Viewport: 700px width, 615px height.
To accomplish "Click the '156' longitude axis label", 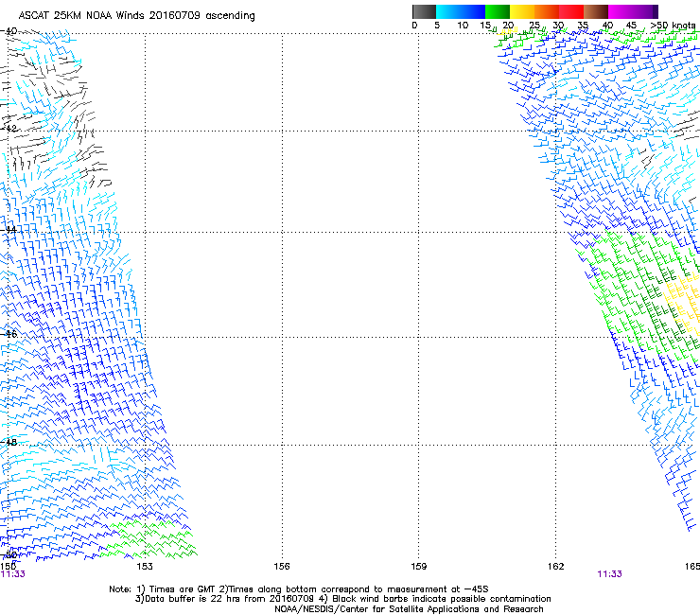I will (282, 567).
